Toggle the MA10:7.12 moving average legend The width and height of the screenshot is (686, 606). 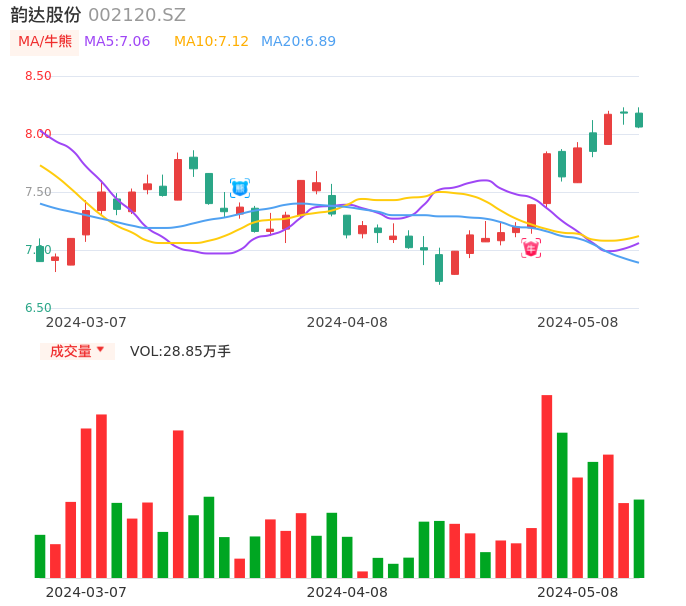click(211, 42)
